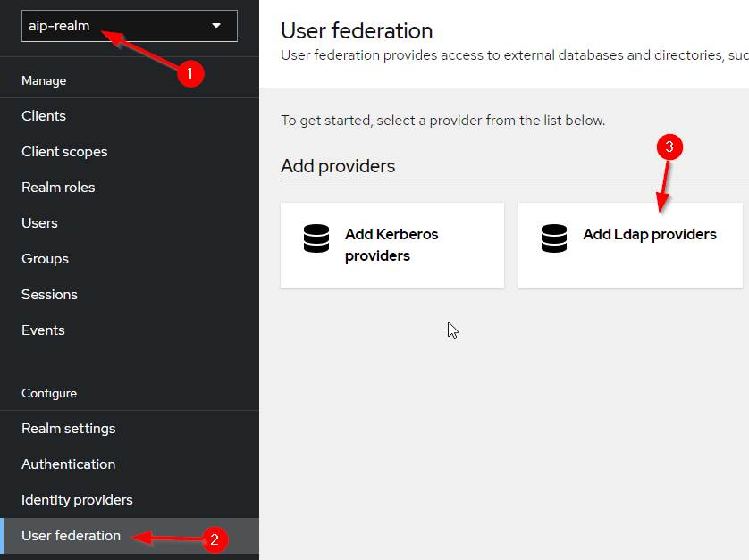Open Clients in the sidebar
749x560 pixels.
(x=44, y=116)
